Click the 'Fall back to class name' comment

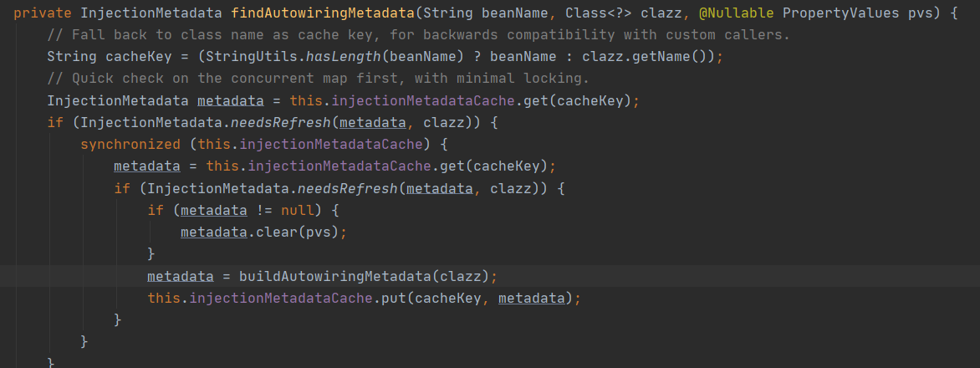[418, 35]
